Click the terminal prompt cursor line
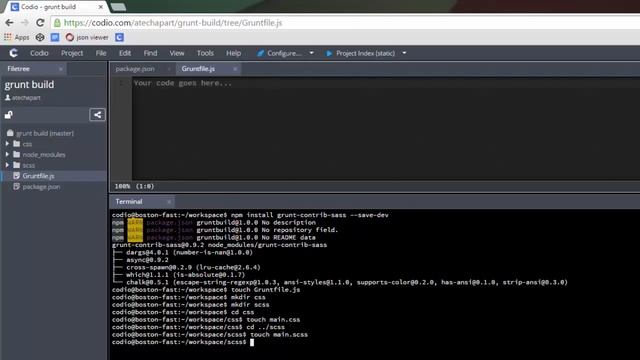This screenshot has width=640, height=360. point(183,342)
